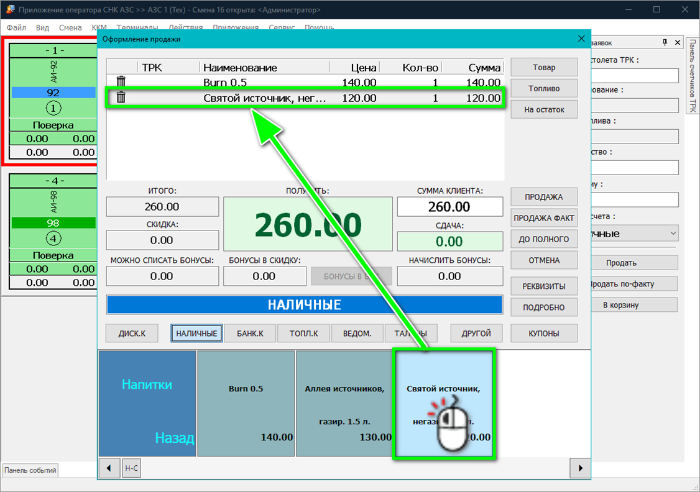Click the blue НАЛИЧНЫЕ payment bar

(x=304, y=305)
